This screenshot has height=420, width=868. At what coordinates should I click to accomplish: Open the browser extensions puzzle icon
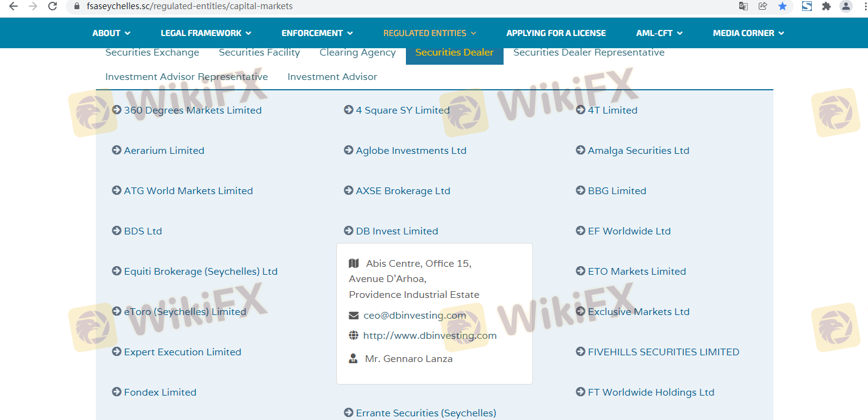pyautogui.click(x=826, y=6)
